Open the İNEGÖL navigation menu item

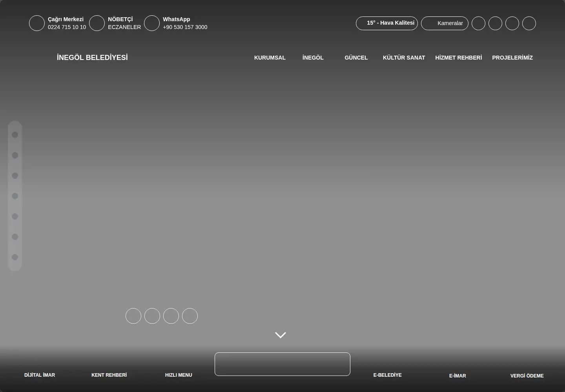[313, 58]
